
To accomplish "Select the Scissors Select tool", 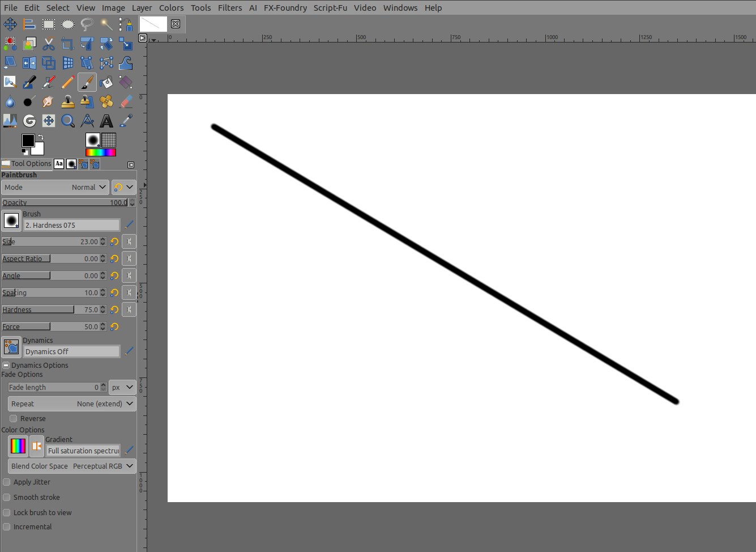I will pos(49,44).
